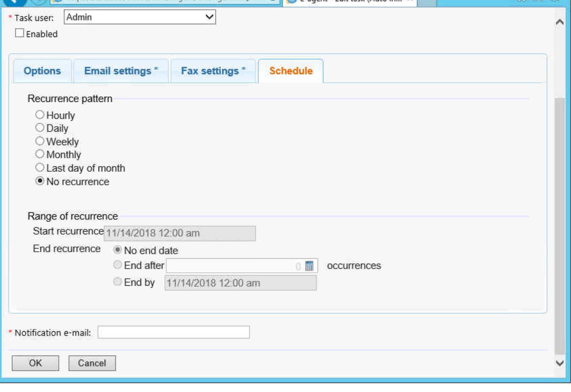Open the calculator icon in occurrences field
Viewport: 571px width, 392px height.
(309, 266)
